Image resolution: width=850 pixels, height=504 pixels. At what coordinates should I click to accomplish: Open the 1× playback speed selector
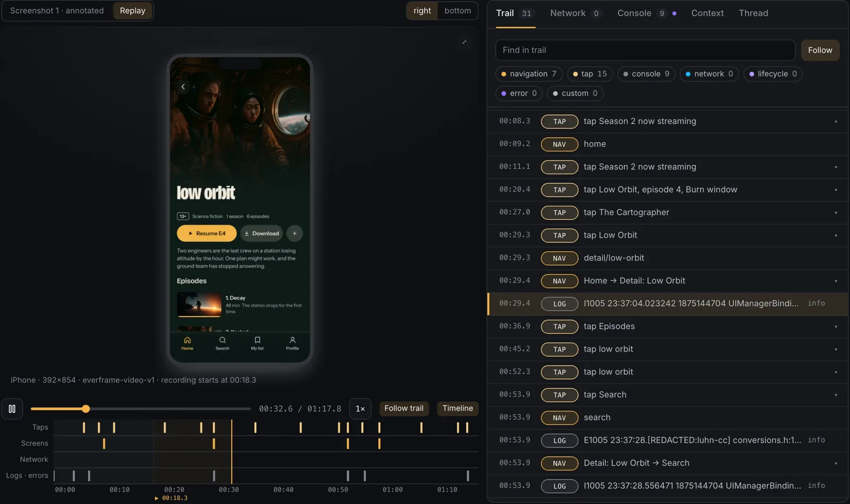click(x=360, y=409)
